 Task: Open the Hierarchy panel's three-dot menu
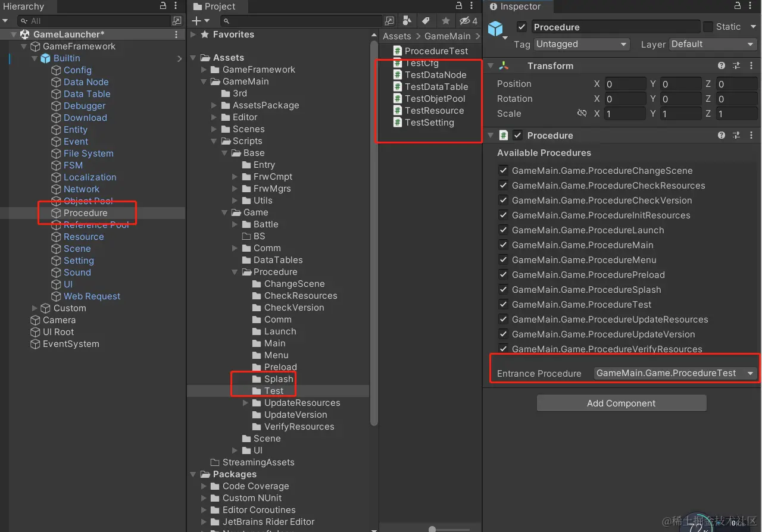click(176, 5)
